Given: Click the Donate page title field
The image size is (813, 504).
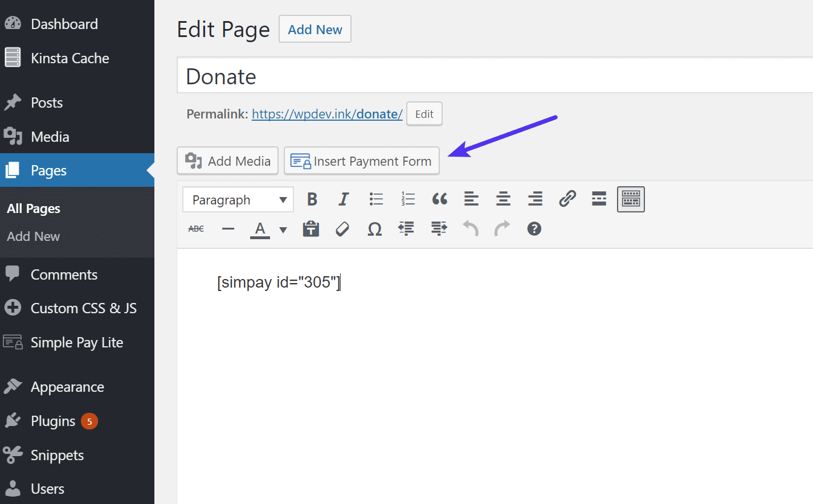Looking at the screenshot, I should 490,76.
